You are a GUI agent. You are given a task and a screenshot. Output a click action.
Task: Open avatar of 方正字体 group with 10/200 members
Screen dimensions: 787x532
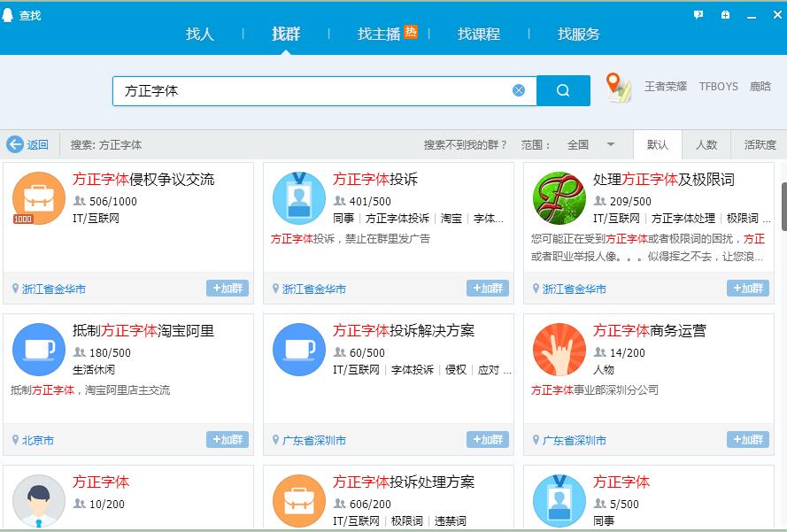pos(39,501)
